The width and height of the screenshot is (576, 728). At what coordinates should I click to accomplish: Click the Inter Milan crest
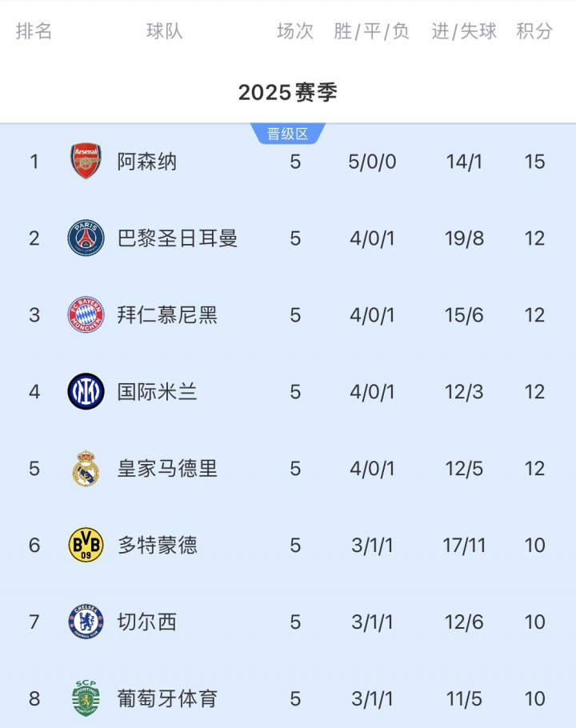[x=86, y=392]
